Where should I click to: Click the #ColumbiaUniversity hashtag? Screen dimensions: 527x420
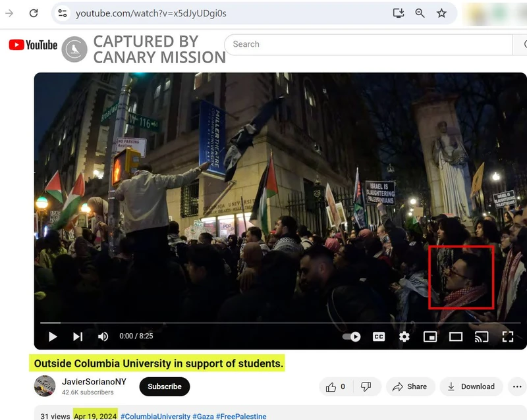155,416
